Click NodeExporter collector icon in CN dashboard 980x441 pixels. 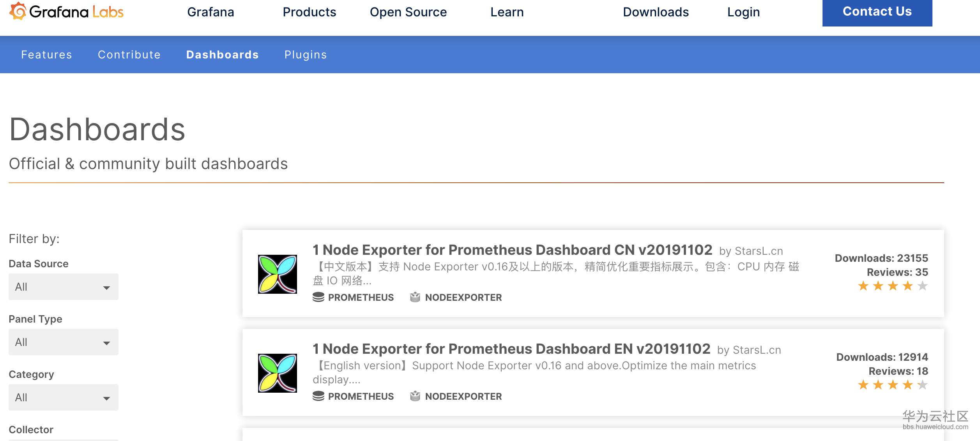tap(415, 297)
